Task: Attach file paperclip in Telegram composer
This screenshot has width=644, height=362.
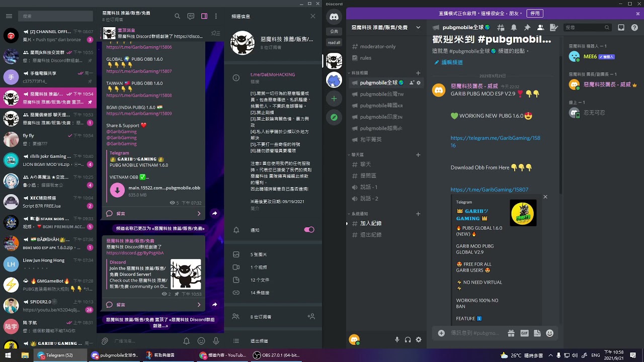Action: 105,341
